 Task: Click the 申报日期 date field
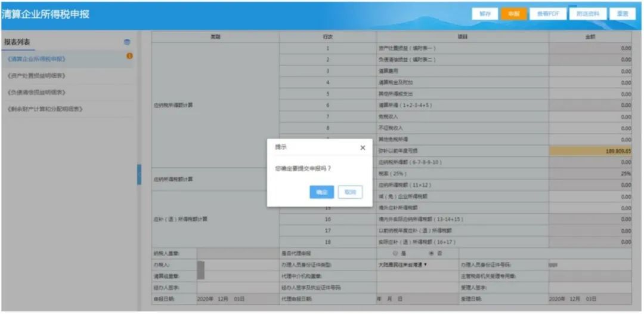[x=221, y=298]
